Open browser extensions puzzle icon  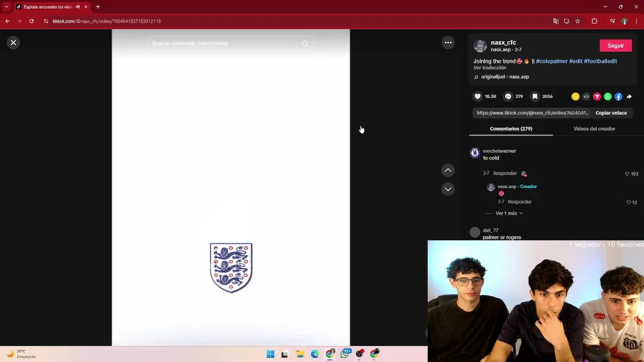(594, 21)
